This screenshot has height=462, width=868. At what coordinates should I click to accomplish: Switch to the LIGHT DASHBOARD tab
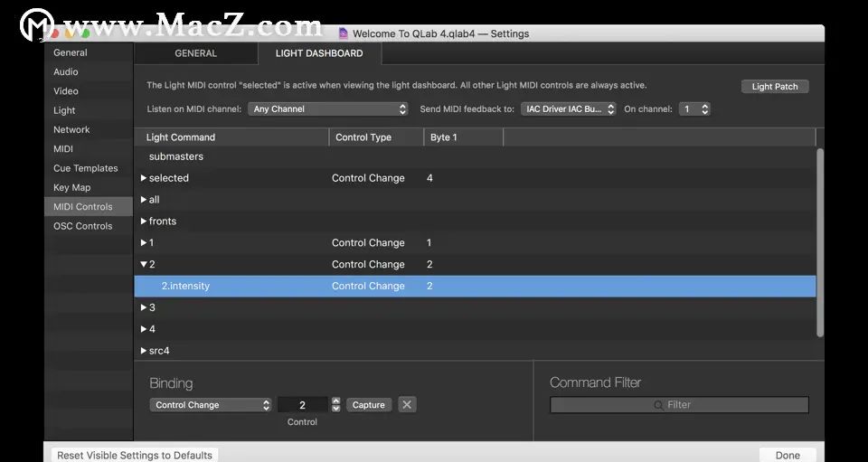pos(319,53)
